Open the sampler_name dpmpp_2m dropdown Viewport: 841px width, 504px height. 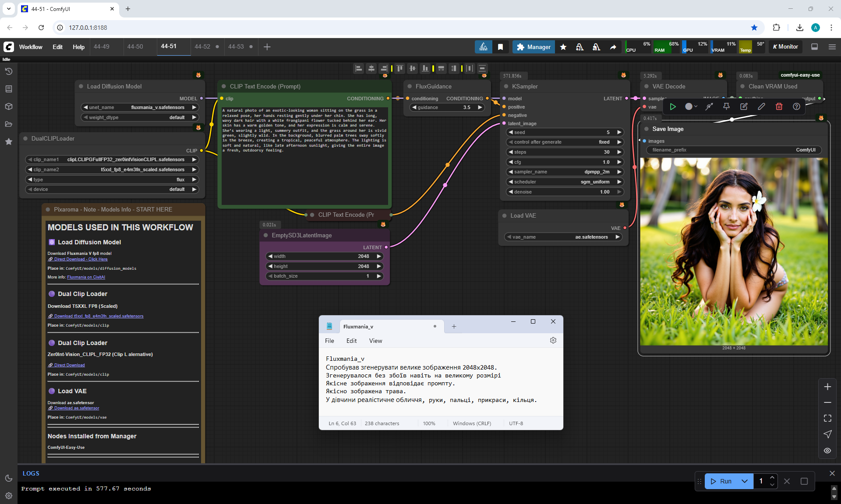[x=565, y=172]
